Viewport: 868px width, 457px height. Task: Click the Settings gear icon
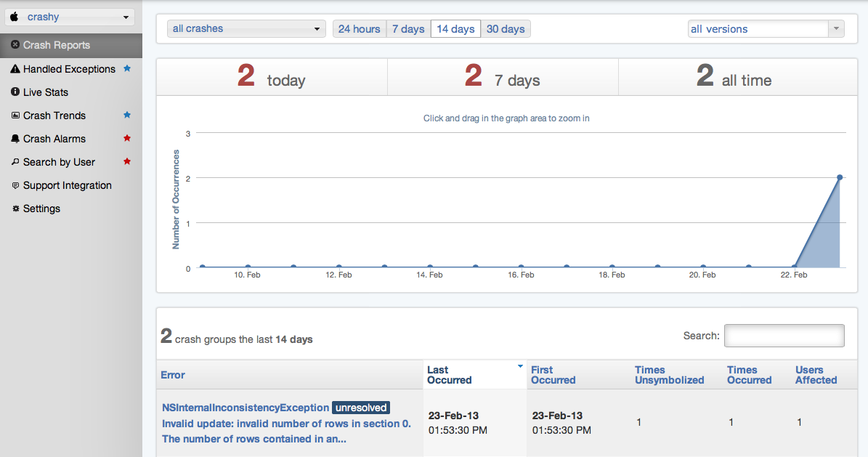pyautogui.click(x=15, y=209)
